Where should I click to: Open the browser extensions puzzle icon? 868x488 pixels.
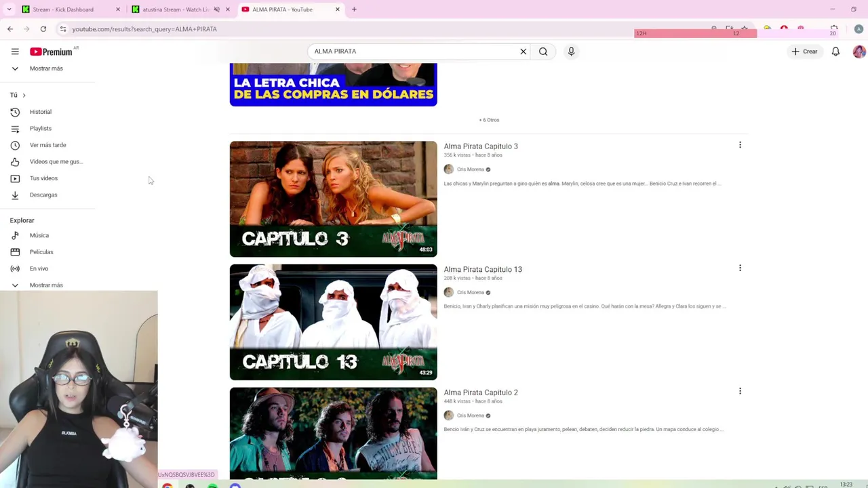tap(834, 28)
